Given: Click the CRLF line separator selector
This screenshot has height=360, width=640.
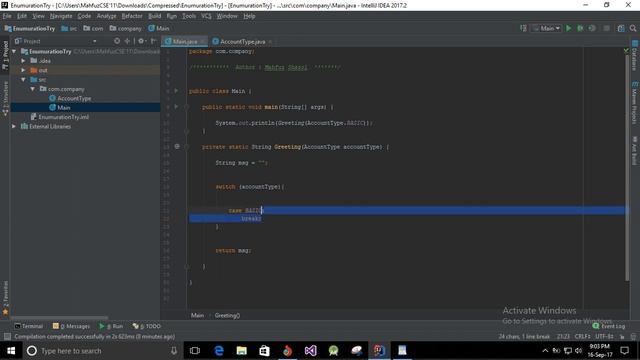Looking at the screenshot, I should (582, 337).
